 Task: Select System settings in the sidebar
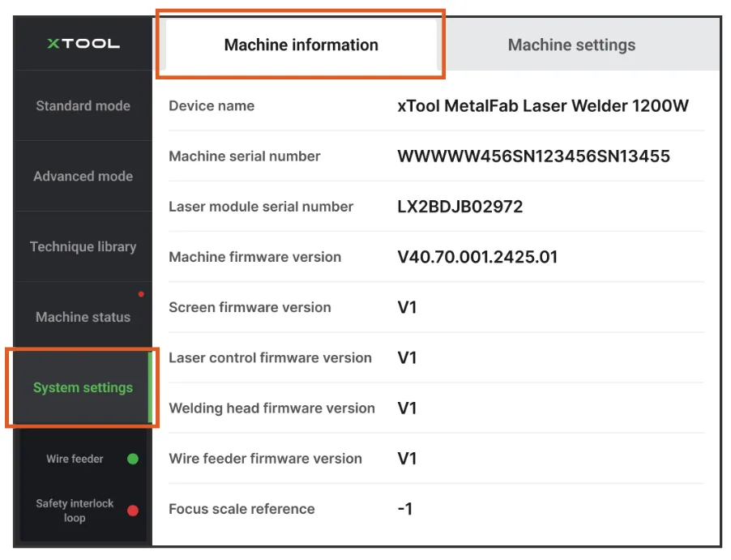[83, 387]
